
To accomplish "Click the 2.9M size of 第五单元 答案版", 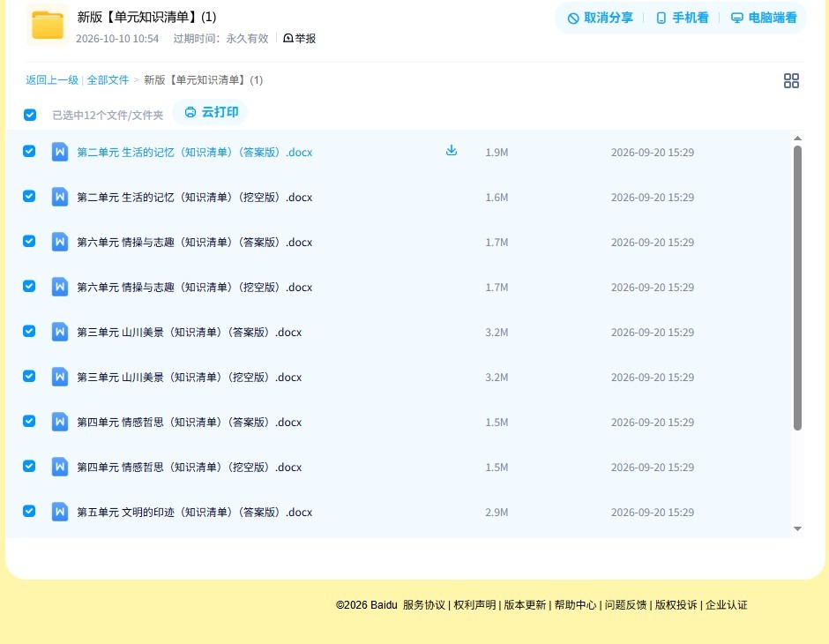I will (497, 512).
